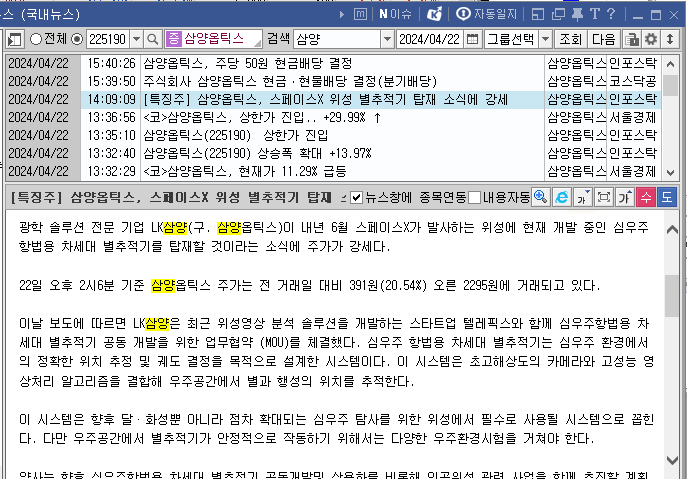Click the print/lock icon beside 다음
The image size is (687, 479).
coord(632,39)
